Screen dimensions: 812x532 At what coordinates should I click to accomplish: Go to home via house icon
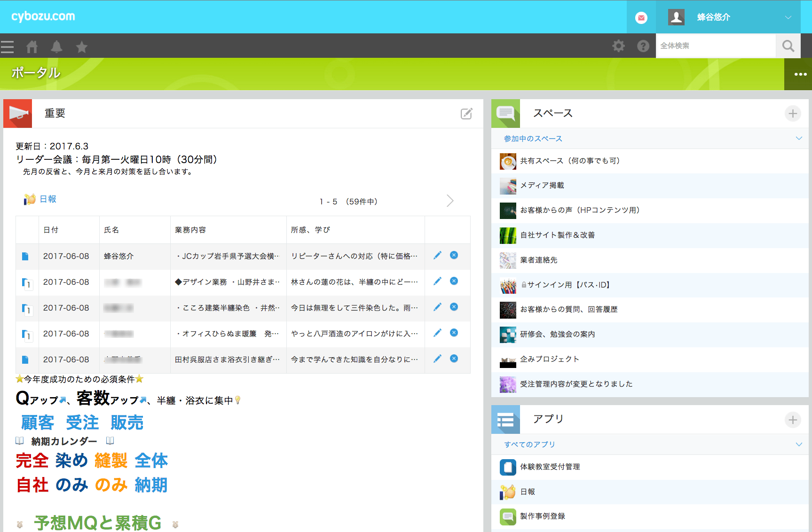coord(32,47)
